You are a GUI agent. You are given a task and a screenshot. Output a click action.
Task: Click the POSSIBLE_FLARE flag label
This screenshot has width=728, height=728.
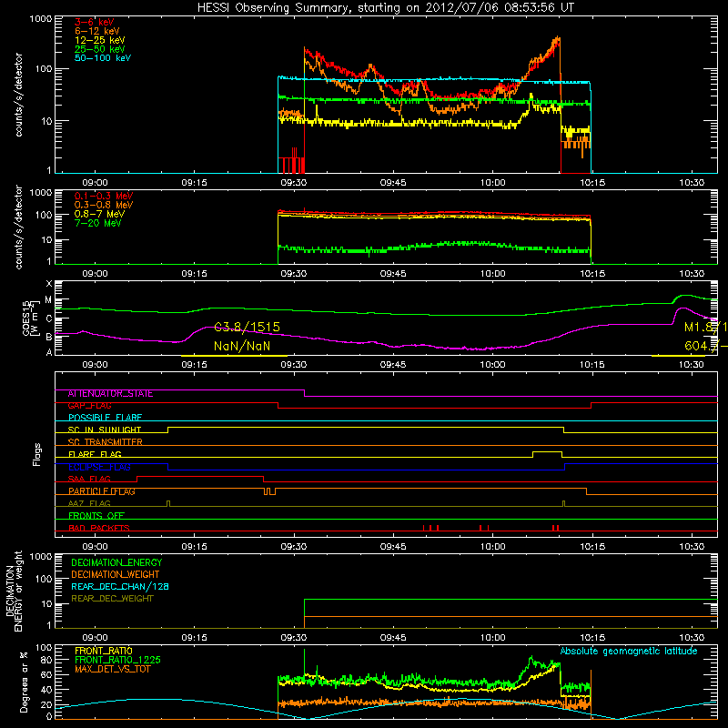click(105, 418)
